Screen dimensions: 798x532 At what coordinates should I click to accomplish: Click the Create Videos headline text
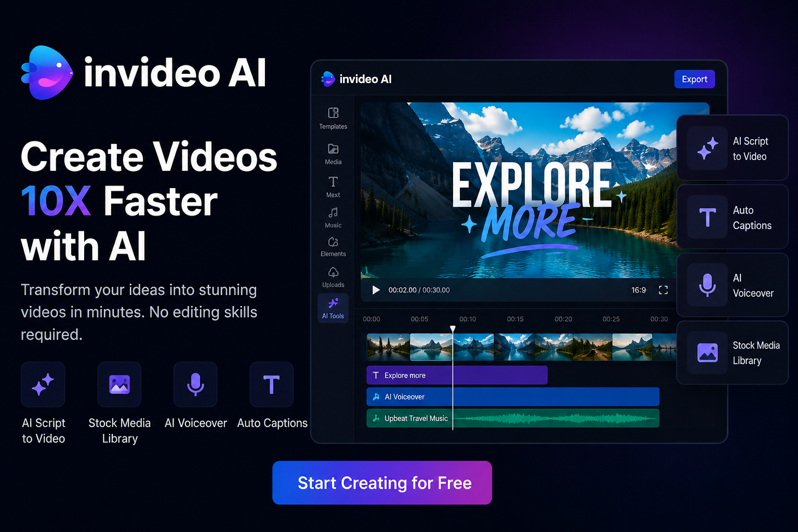point(149,157)
